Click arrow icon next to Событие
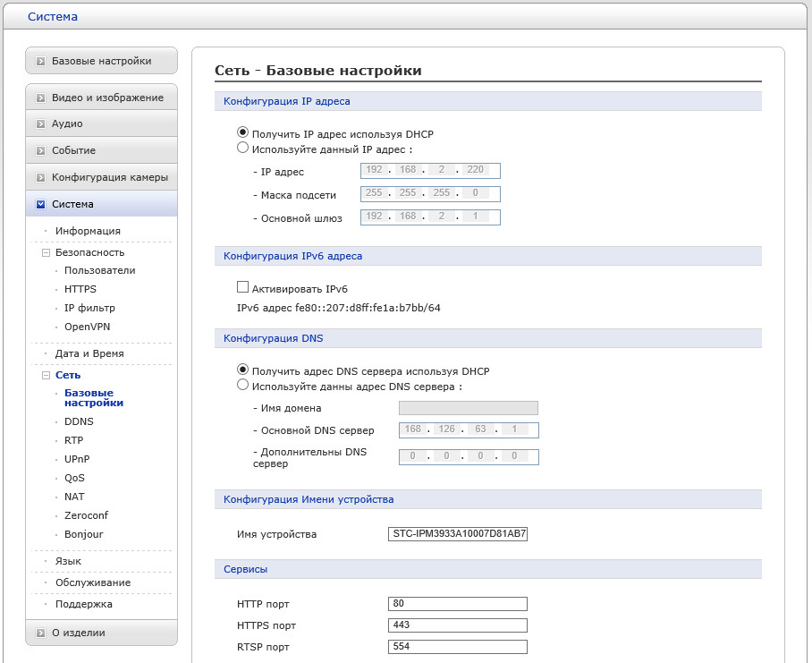The image size is (812, 663). click(40, 150)
